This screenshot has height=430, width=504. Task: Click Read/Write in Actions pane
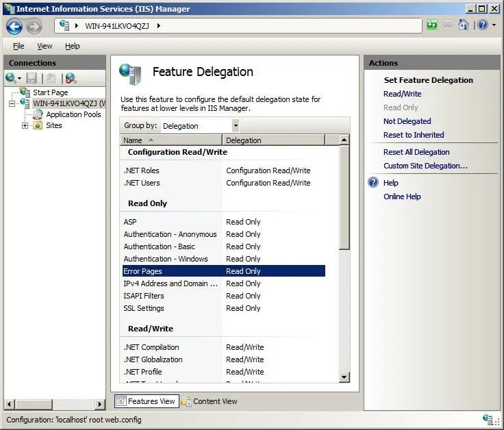tap(402, 94)
